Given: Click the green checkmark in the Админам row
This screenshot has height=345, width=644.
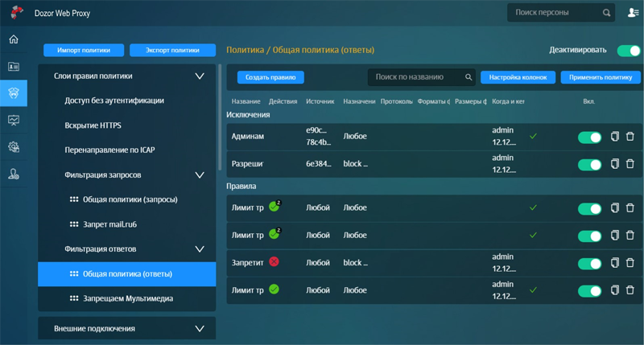Looking at the screenshot, I should (x=533, y=136).
